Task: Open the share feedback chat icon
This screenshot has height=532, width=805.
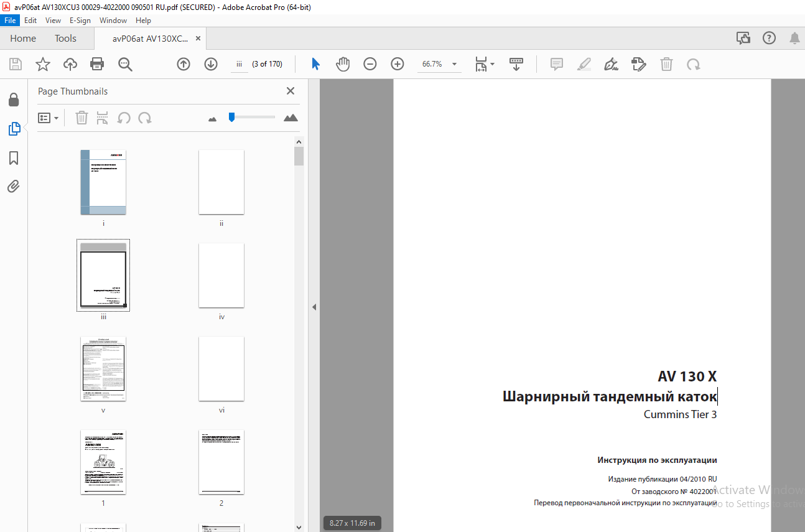Action: pos(743,38)
